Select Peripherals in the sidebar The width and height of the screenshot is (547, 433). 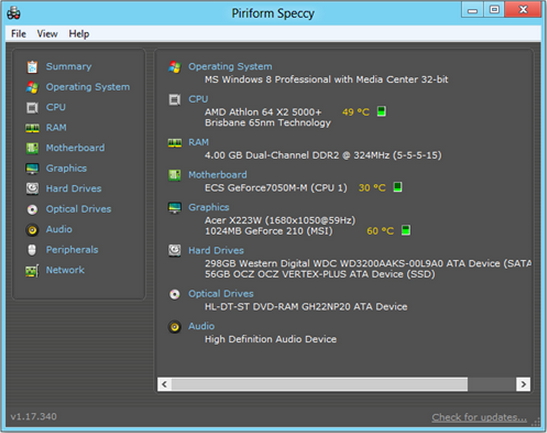pyautogui.click(x=72, y=250)
